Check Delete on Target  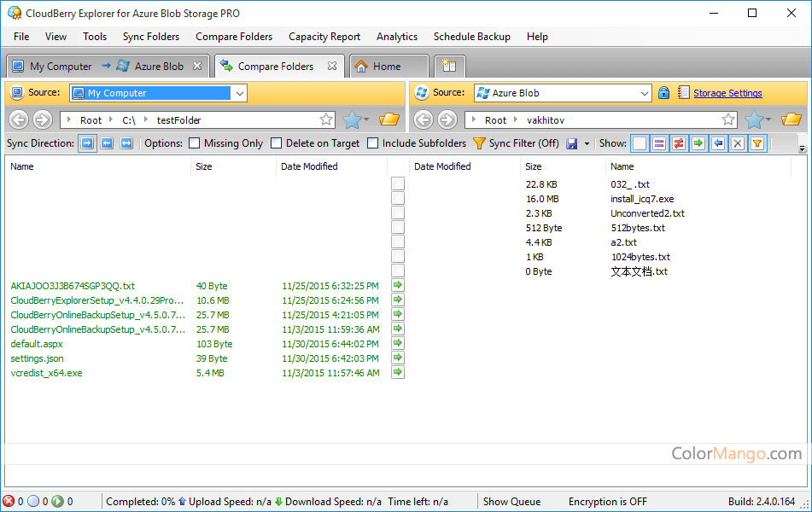coord(276,143)
